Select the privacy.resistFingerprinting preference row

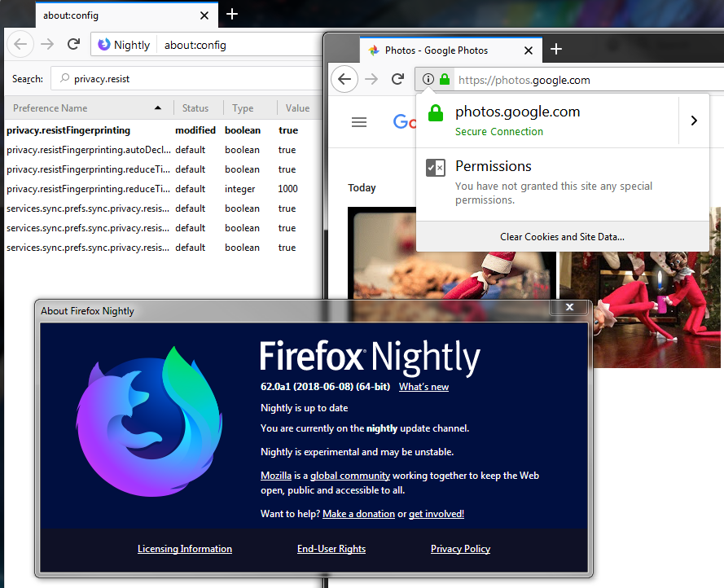tap(164, 130)
